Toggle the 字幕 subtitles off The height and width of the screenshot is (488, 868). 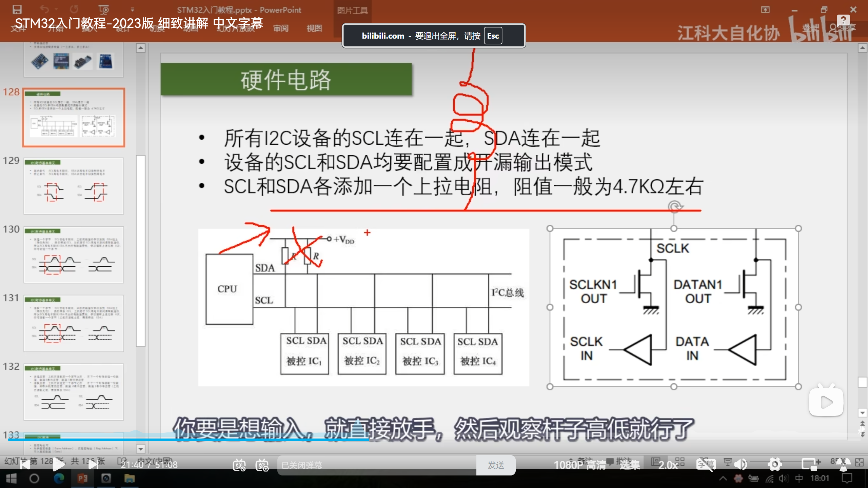(x=706, y=465)
